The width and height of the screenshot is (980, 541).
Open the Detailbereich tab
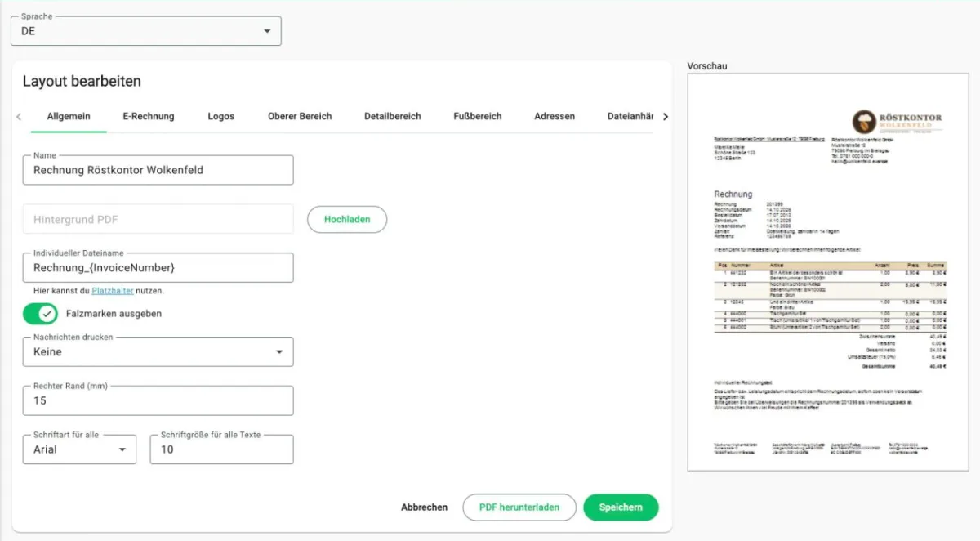pyautogui.click(x=393, y=116)
